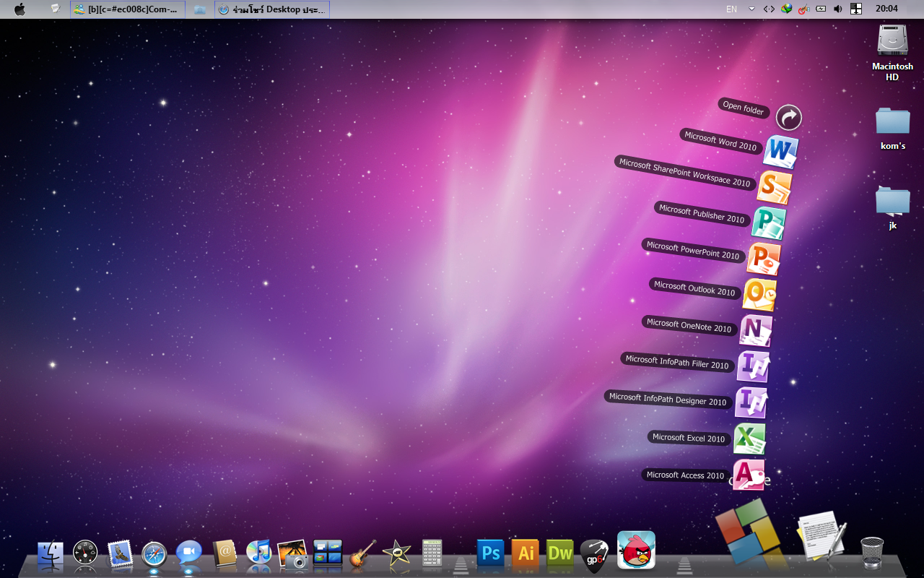Open Adobe Illustrator in the dock

click(x=526, y=553)
